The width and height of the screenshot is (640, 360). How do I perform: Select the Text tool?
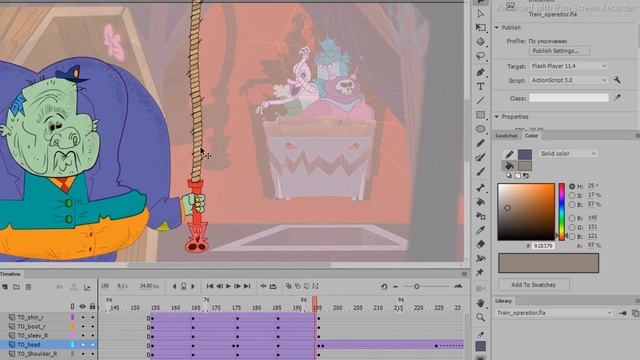tap(481, 87)
